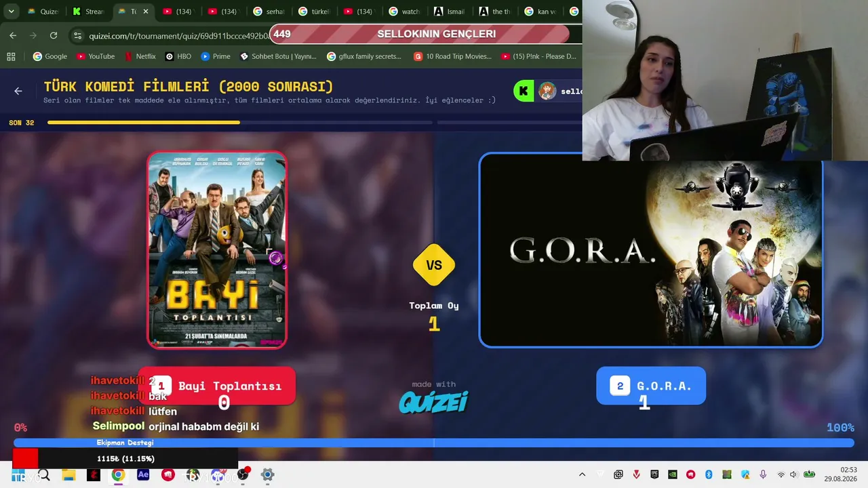View site information icon in address bar
Viewport: 868px width, 488px height.
tap(77, 35)
